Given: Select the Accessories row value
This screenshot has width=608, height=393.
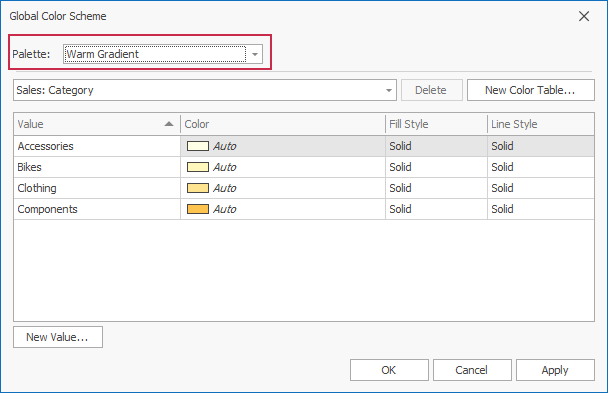Looking at the screenshot, I should 97,146.
